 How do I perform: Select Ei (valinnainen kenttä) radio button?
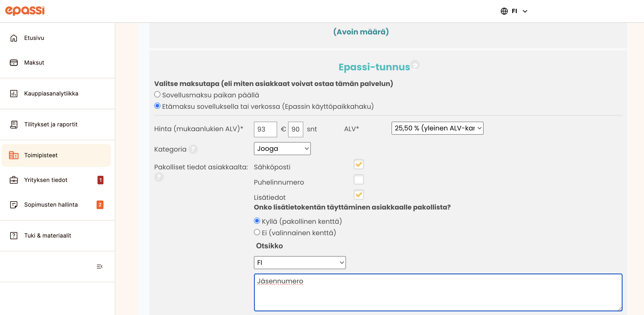pyautogui.click(x=257, y=232)
